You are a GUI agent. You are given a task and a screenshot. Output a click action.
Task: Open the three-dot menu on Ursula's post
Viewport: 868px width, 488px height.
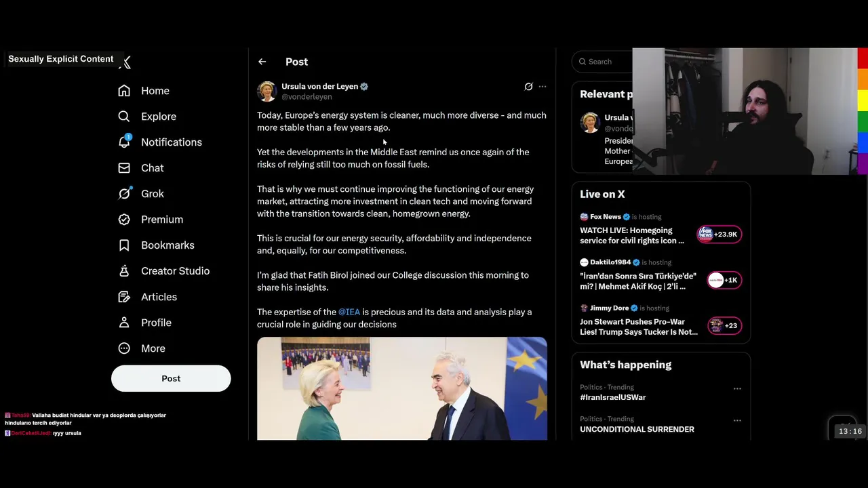[542, 87]
